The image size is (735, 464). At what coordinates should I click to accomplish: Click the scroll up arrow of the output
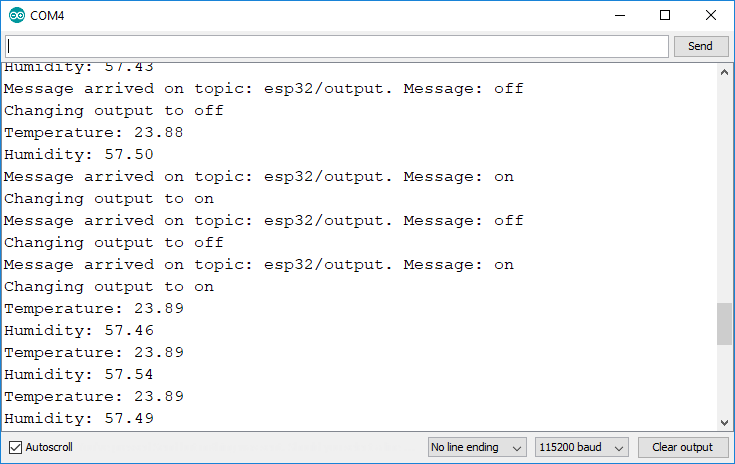[725, 73]
